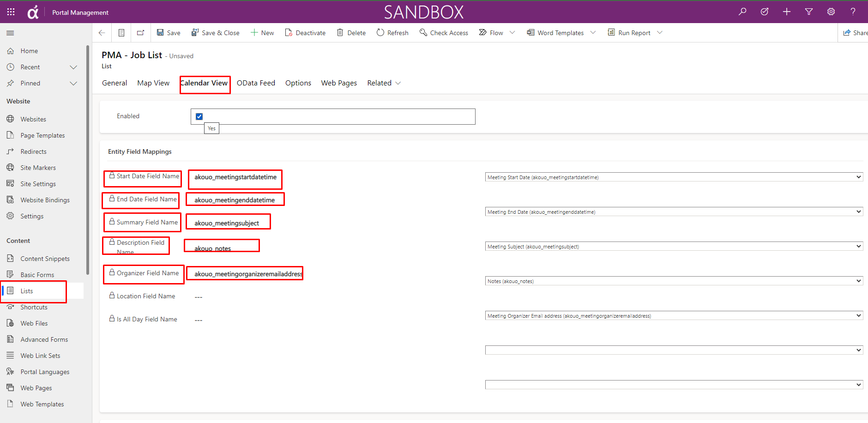Open the settings gear icon
868x423 pixels.
(831, 12)
